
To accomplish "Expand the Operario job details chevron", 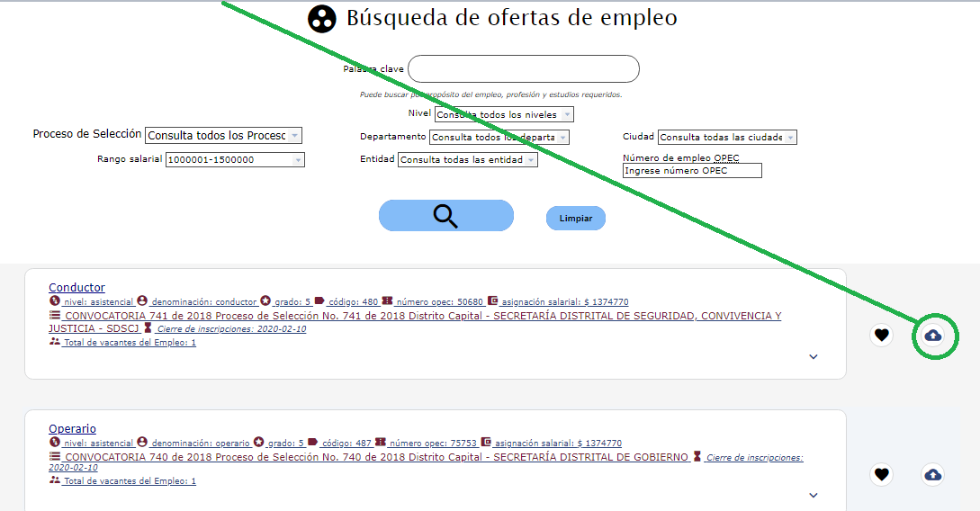I will tap(814, 496).
